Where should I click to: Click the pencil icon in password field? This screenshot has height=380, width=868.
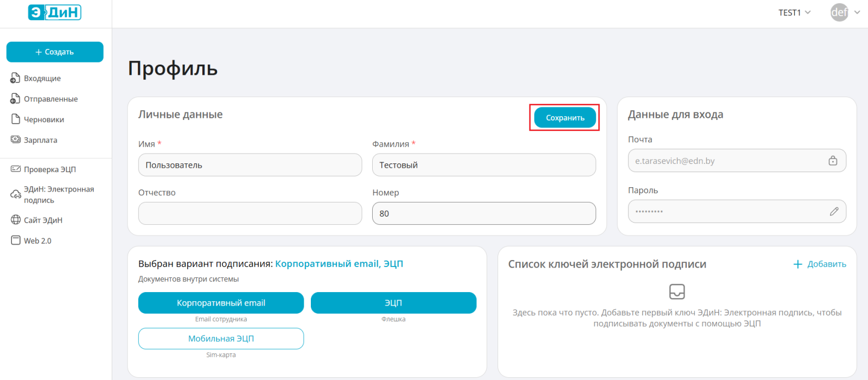point(834,212)
